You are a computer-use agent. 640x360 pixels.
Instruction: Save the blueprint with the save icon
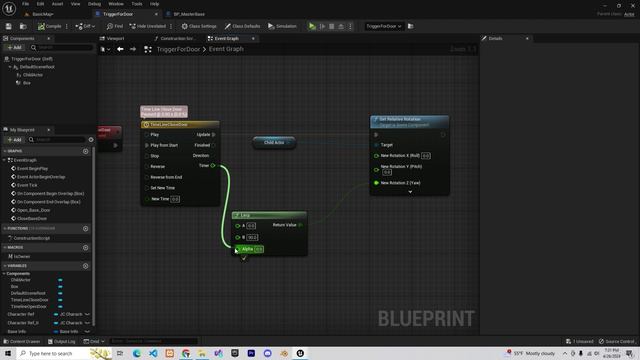pos(9,26)
